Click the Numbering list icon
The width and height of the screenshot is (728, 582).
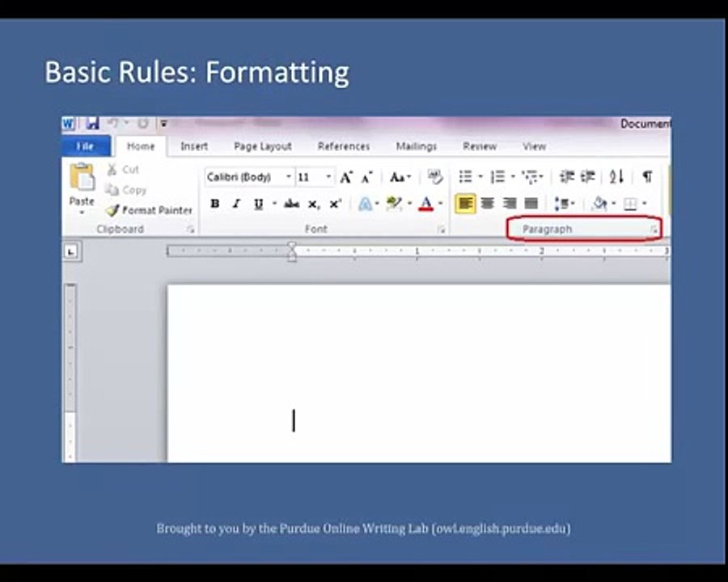pos(497,177)
